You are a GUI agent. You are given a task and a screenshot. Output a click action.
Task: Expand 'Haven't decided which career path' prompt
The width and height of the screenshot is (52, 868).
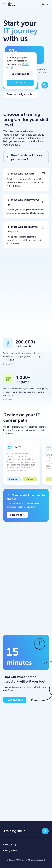pyautogui.click(x=26, y=157)
